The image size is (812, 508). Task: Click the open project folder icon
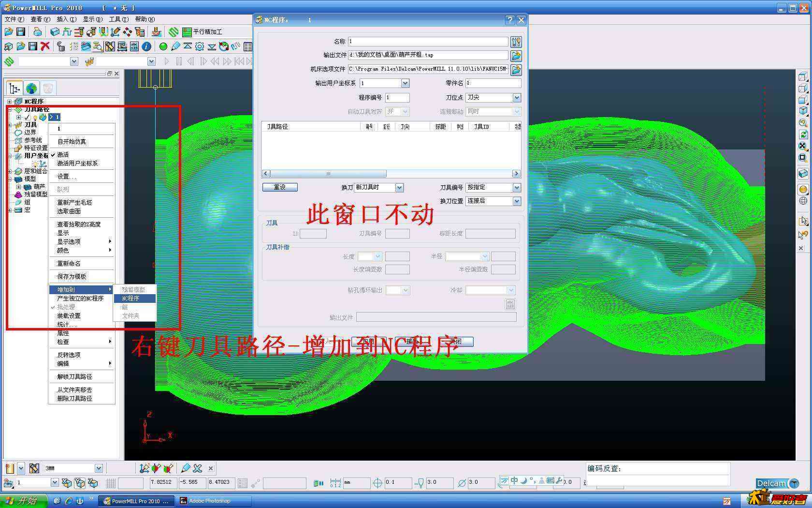tap(8, 32)
